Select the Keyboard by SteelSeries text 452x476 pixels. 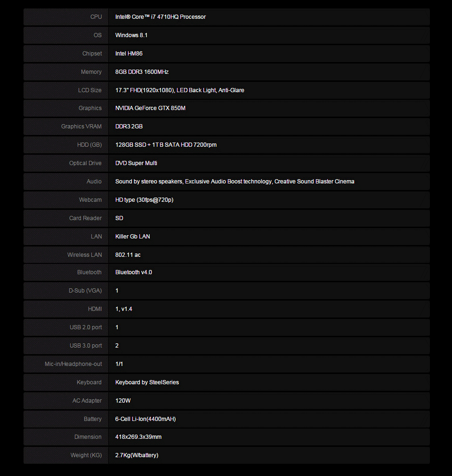click(147, 382)
